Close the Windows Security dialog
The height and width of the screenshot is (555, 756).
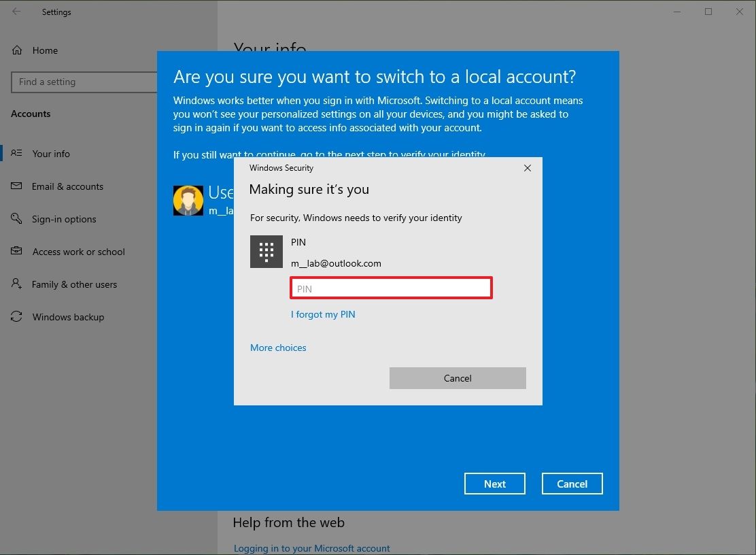(527, 167)
